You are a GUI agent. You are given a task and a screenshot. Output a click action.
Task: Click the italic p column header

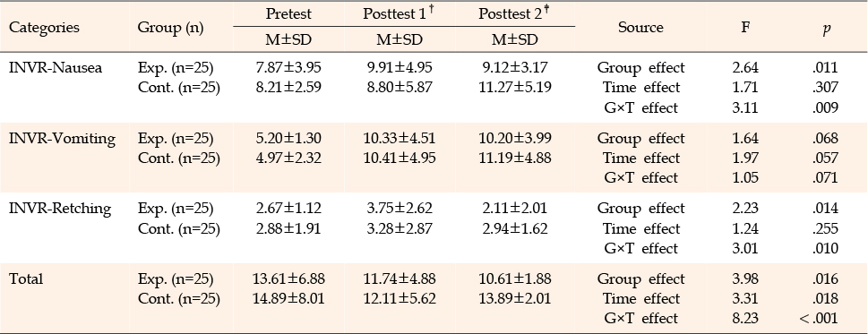pos(826,29)
